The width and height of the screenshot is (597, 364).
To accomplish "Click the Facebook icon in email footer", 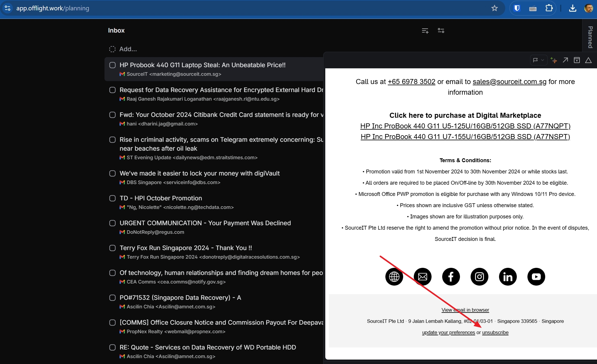I will [x=451, y=277].
